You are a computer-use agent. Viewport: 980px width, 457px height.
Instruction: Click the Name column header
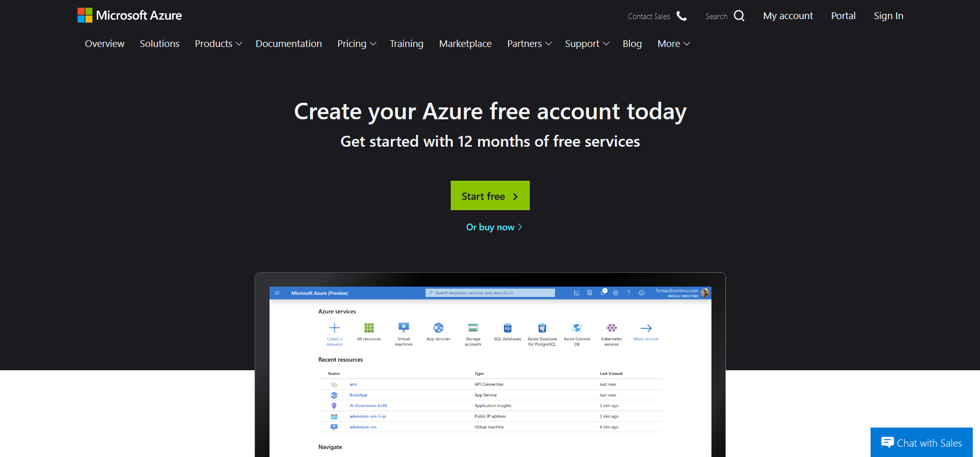pos(334,374)
